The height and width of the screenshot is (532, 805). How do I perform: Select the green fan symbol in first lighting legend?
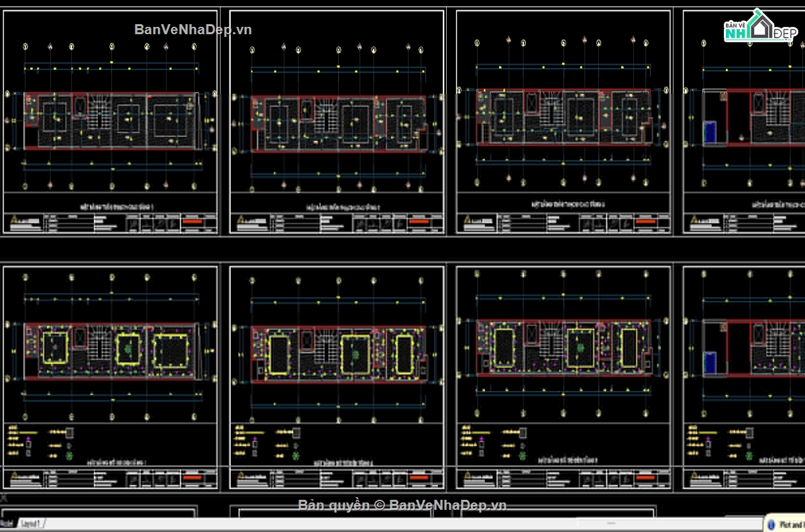coord(69,456)
